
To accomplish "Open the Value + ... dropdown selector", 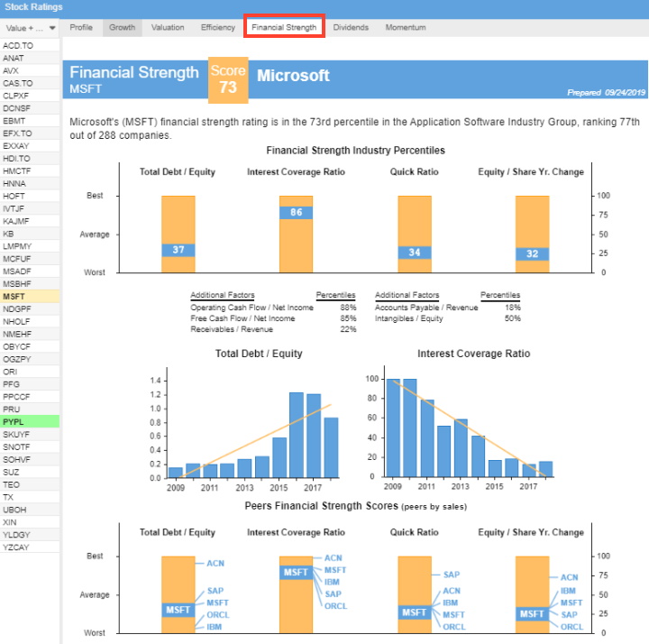I will [30, 28].
